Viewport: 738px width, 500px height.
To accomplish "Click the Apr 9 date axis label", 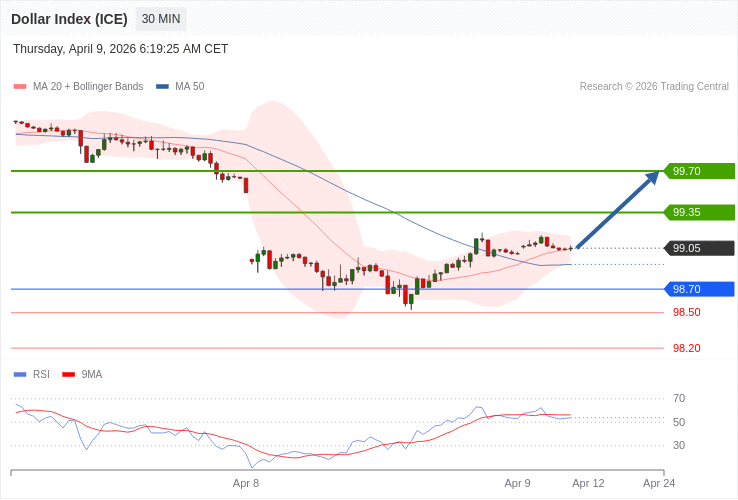I will 517,484.
